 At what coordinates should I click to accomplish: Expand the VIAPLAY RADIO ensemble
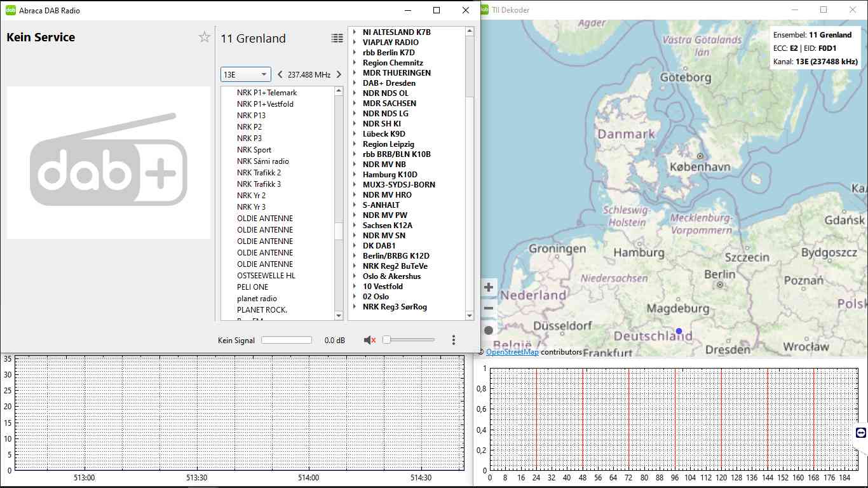pos(355,43)
